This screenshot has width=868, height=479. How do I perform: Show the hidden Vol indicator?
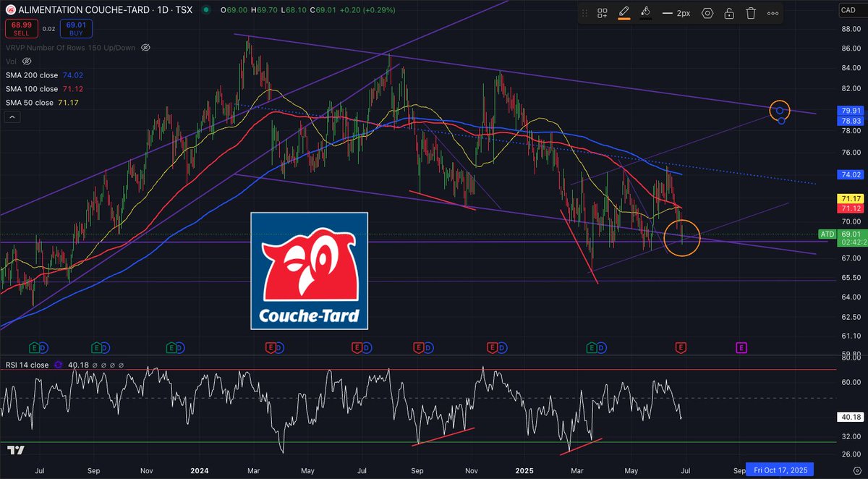pyautogui.click(x=25, y=62)
